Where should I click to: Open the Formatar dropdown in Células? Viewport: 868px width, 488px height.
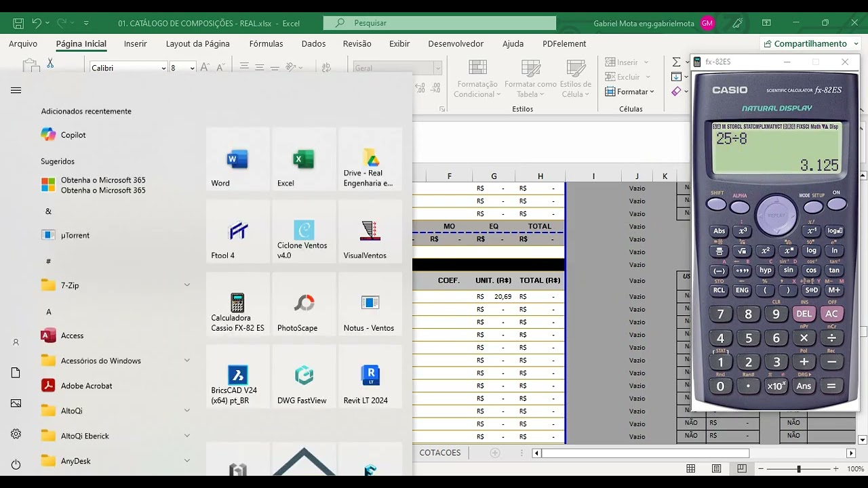(x=630, y=91)
